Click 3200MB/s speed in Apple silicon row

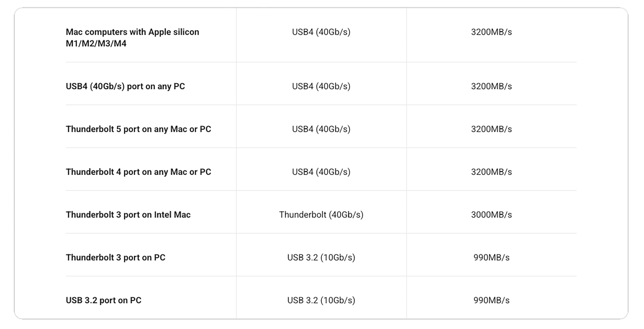tap(492, 32)
